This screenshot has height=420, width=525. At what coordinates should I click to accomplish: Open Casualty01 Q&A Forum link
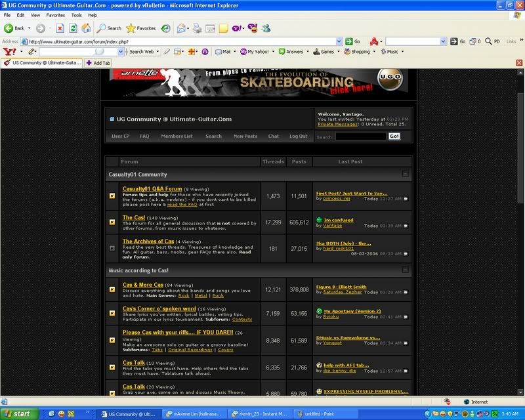click(152, 189)
